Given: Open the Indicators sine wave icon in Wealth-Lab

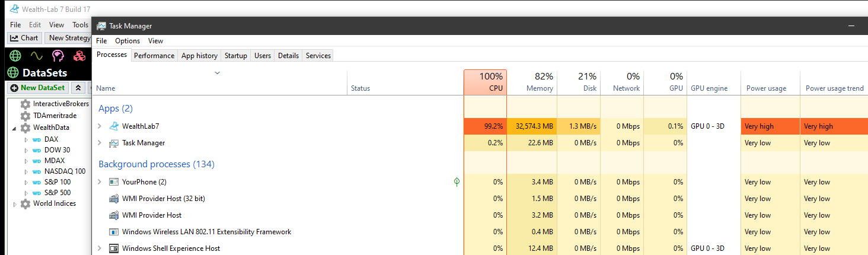Looking at the screenshot, I should tap(37, 56).
